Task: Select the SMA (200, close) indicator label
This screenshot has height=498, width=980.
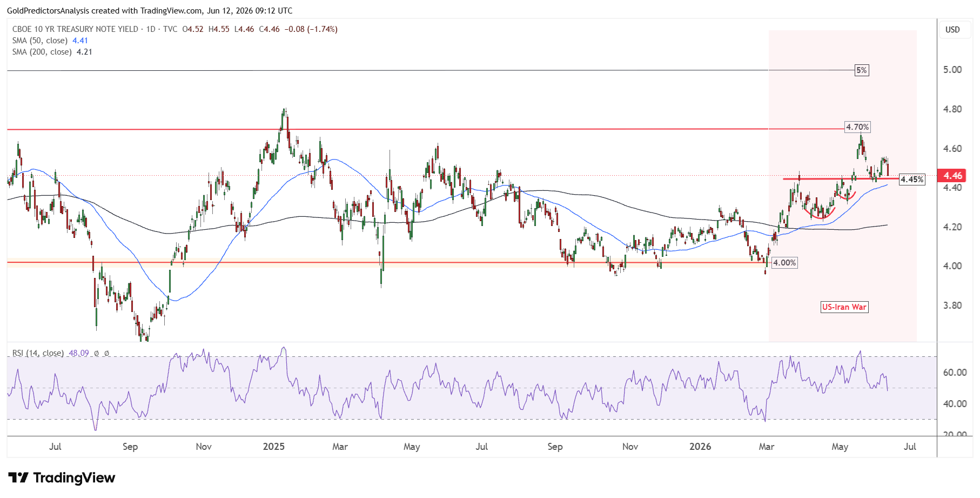Action: tap(42, 52)
